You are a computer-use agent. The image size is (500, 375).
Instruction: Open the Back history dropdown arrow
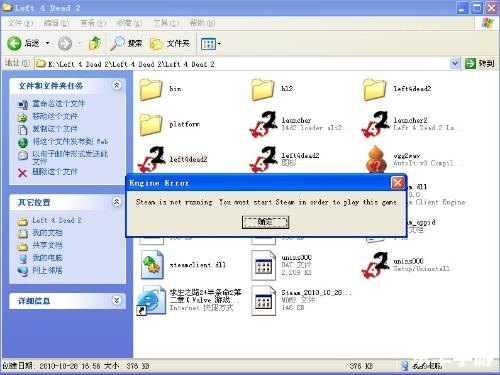coord(47,43)
